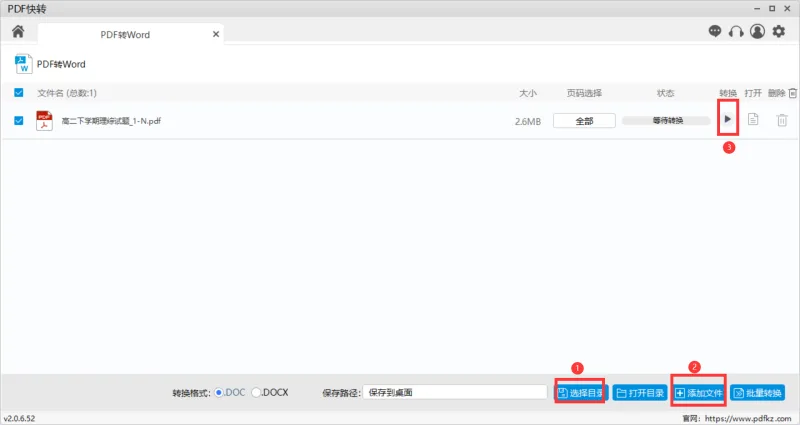Viewport: 800px width, 425px height.
Task: Select the .DOC format radio button
Action: (219, 392)
